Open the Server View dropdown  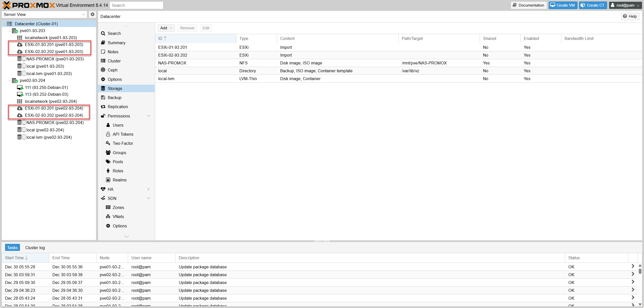(83, 14)
